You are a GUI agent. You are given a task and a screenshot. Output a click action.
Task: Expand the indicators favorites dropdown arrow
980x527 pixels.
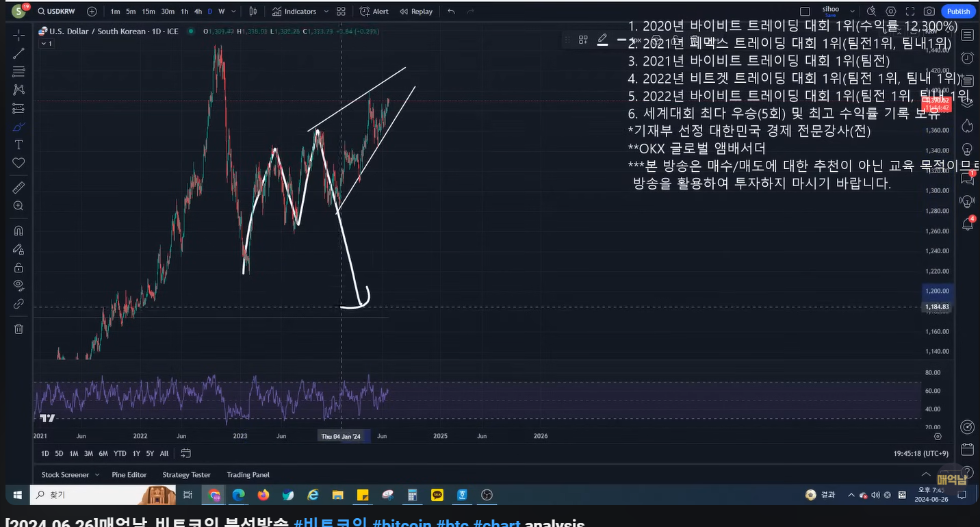click(326, 11)
